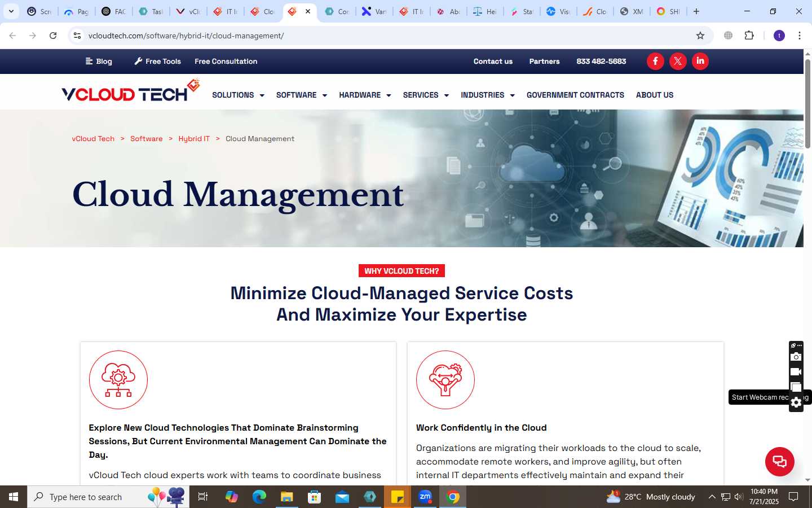
Task: Click the weather widget showing 28°C
Action: tap(651, 497)
